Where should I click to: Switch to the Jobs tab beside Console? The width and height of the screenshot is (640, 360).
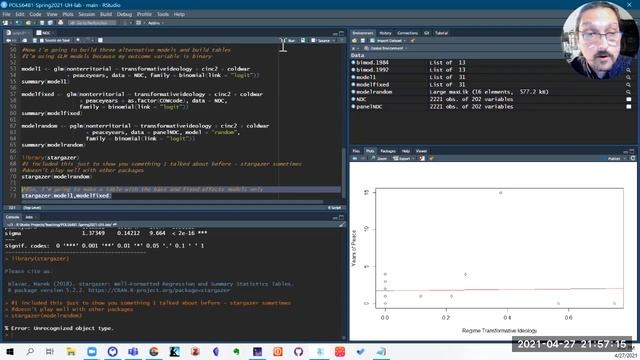pos(29,217)
